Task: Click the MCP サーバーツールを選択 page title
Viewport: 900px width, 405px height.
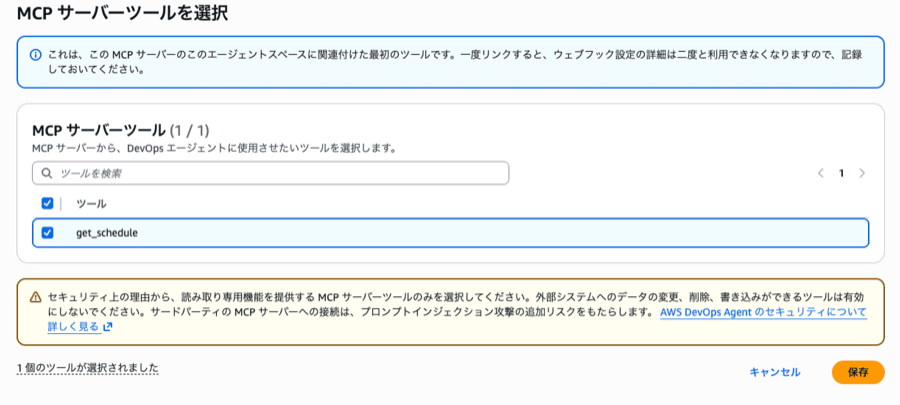Action: [x=122, y=13]
